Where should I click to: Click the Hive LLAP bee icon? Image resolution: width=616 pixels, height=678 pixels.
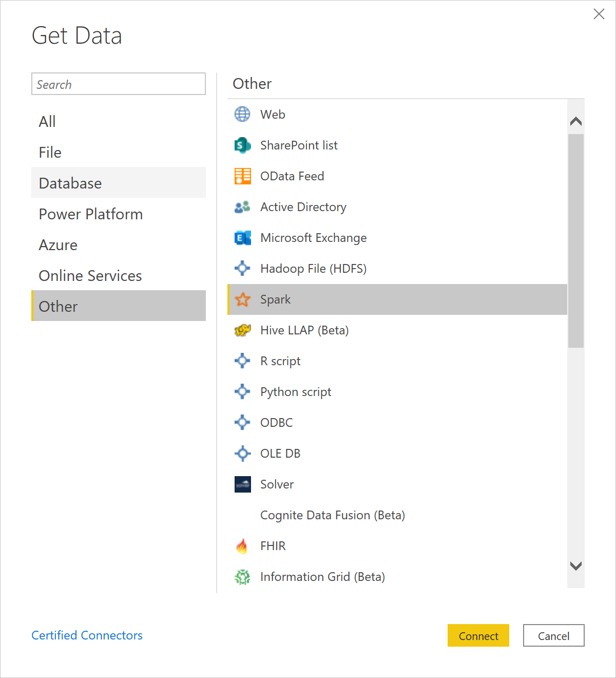(242, 330)
